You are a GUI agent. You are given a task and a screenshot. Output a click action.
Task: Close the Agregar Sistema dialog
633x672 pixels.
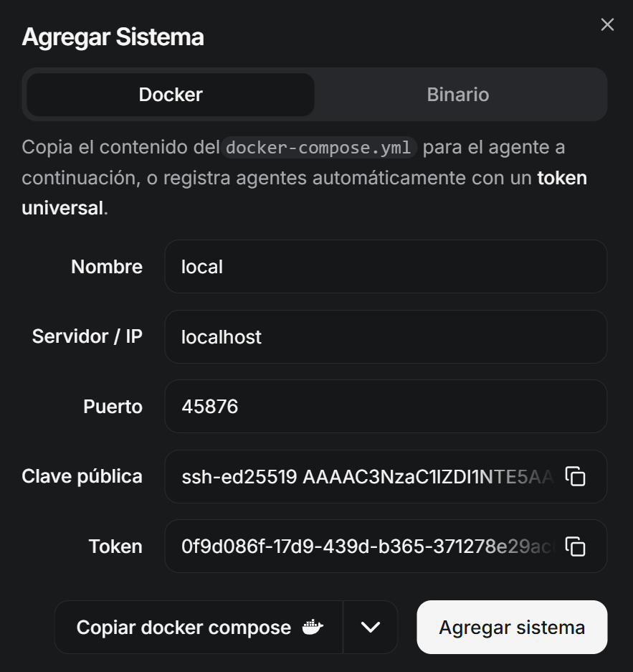[607, 25]
